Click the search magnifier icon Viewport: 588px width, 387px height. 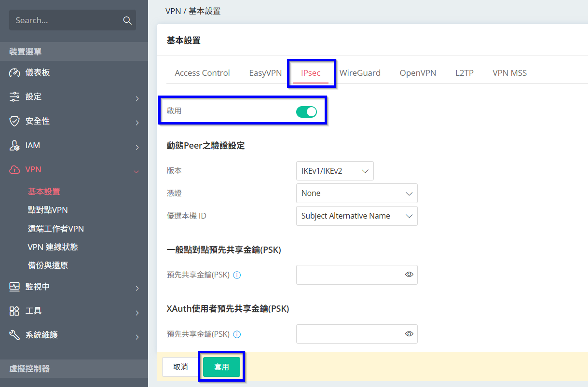127,20
